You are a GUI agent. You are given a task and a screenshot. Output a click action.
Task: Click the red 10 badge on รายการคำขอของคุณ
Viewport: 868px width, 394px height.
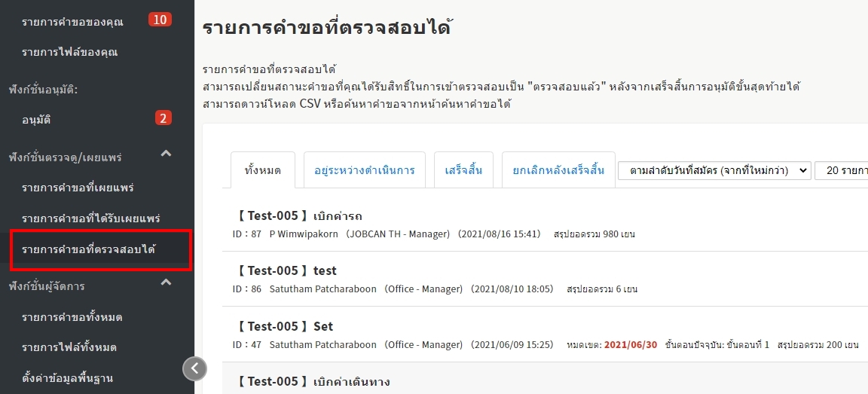pyautogui.click(x=160, y=20)
